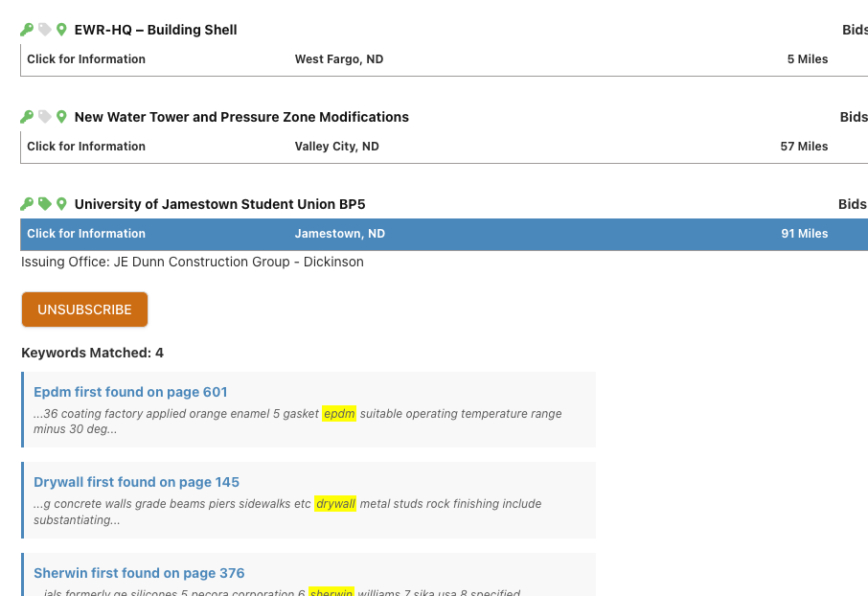Expand the West Fargo project information row
The height and width of the screenshot is (596, 868).
[86, 59]
